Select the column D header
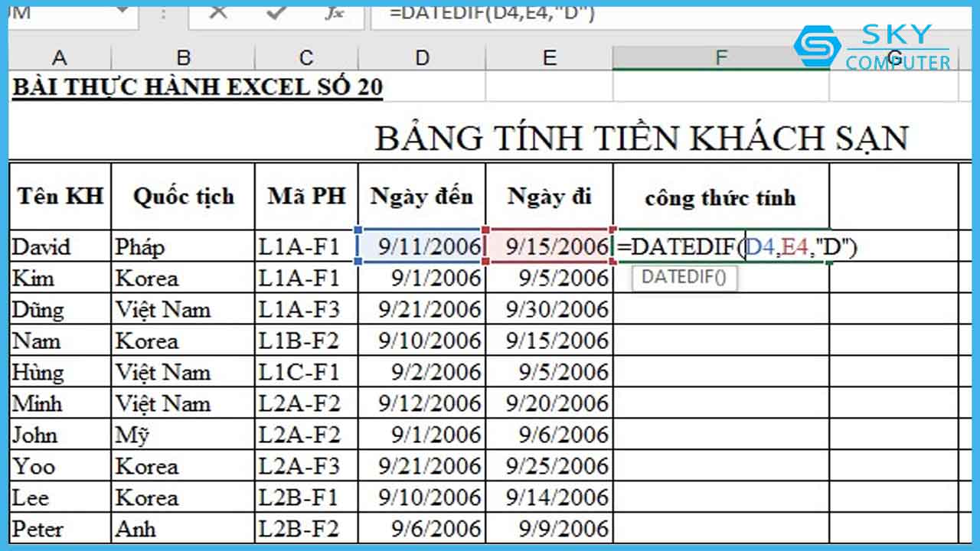The width and height of the screenshot is (980, 551). coord(422,57)
